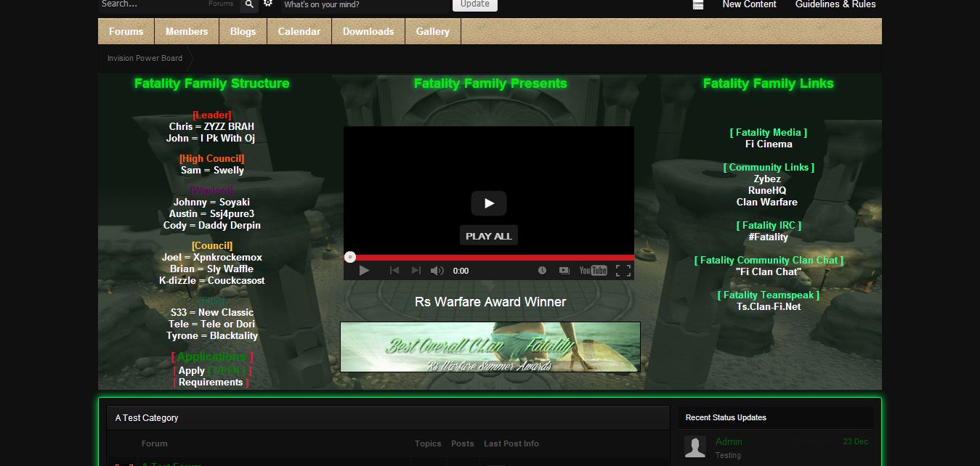This screenshot has width=980, height=466.
Task: Open the Gallery tab
Action: [x=433, y=31]
